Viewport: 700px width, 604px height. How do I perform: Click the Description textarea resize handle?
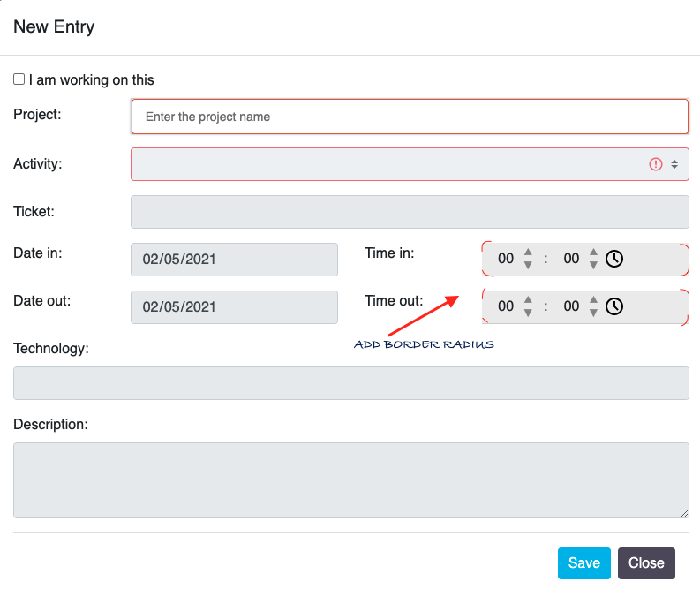pyautogui.click(x=685, y=514)
